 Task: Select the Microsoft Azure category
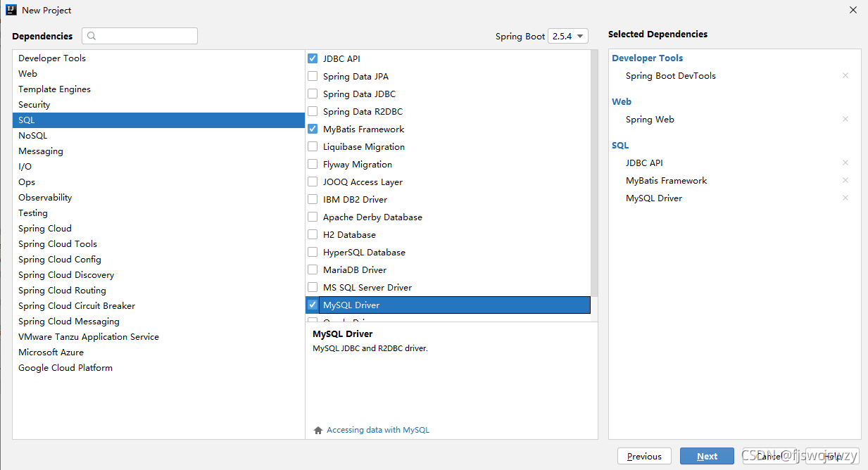click(158, 352)
